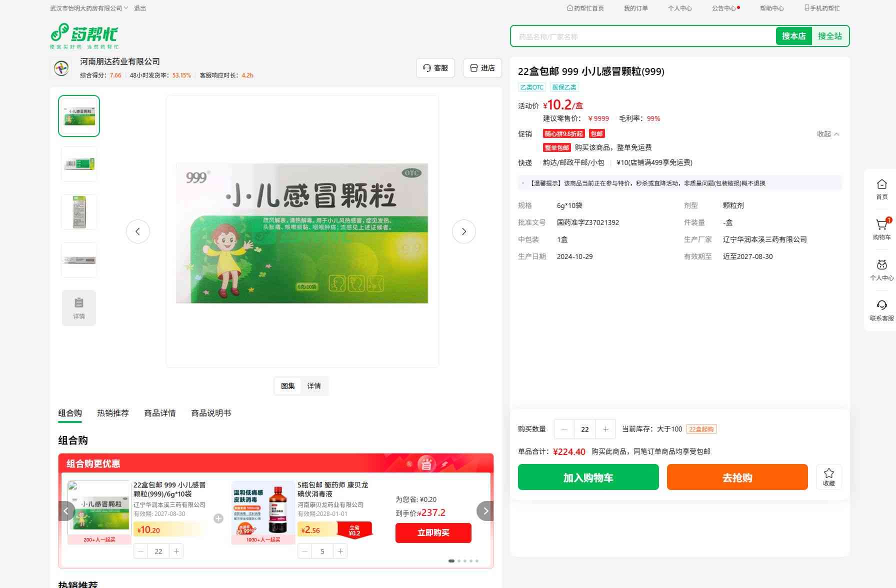
Task: Select the second carousel pagination dot
Action: click(x=458, y=561)
